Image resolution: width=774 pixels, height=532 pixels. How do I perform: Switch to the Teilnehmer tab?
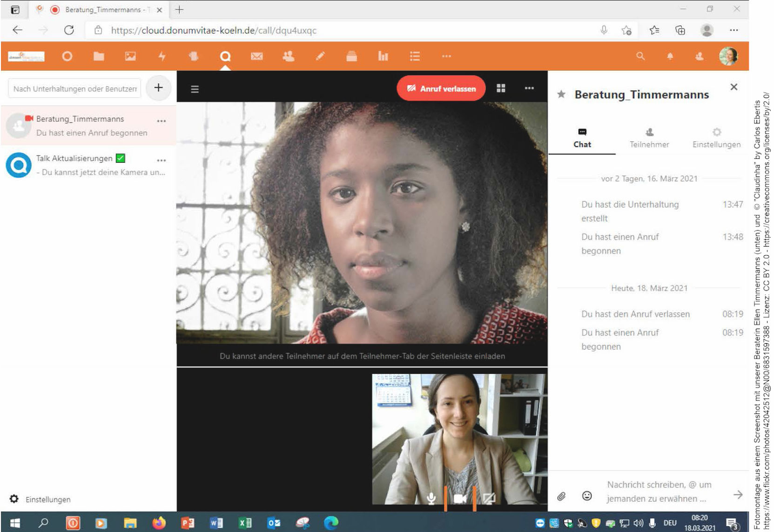click(649, 138)
